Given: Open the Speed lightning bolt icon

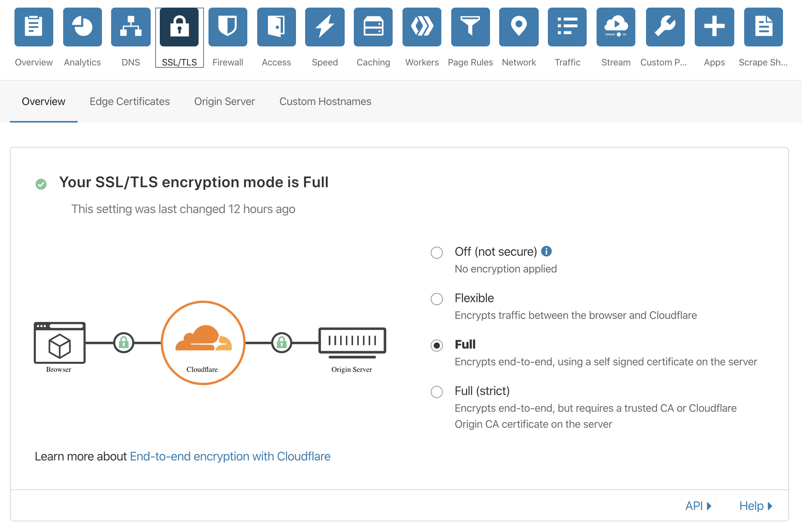Looking at the screenshot, I should pyautogui.click(x=325, y=27).
